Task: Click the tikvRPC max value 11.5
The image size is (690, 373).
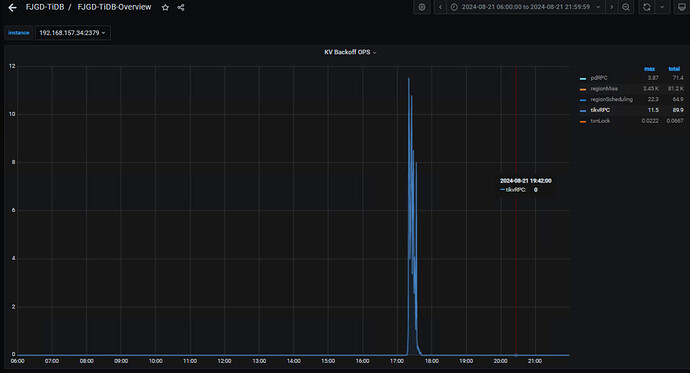Action: click(653, 110)
